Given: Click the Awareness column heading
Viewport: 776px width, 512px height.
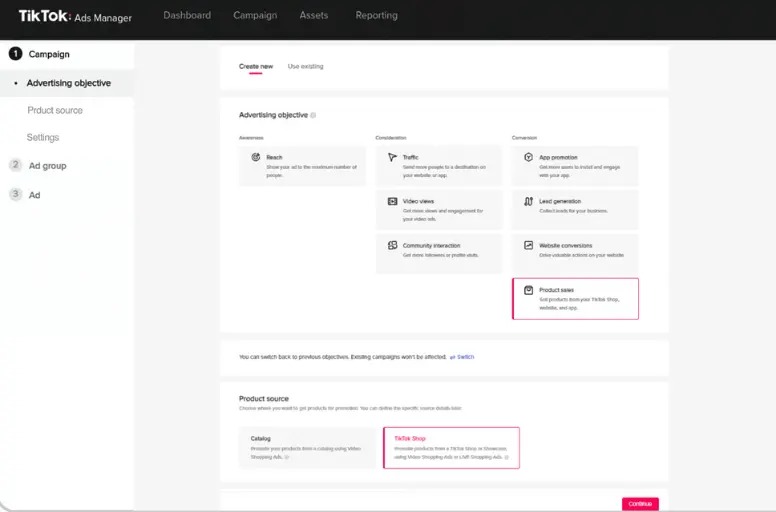Looking at the screenshot, I should tap(251, 138).
